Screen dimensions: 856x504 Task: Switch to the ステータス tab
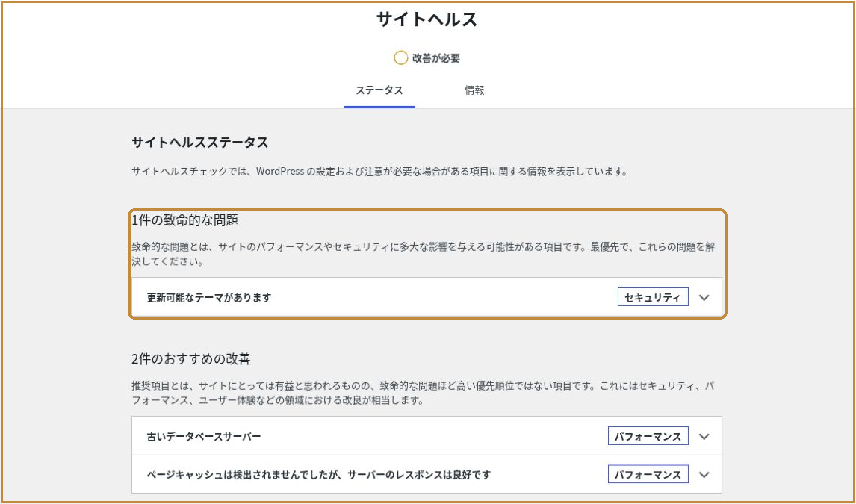tap(379, 90)
